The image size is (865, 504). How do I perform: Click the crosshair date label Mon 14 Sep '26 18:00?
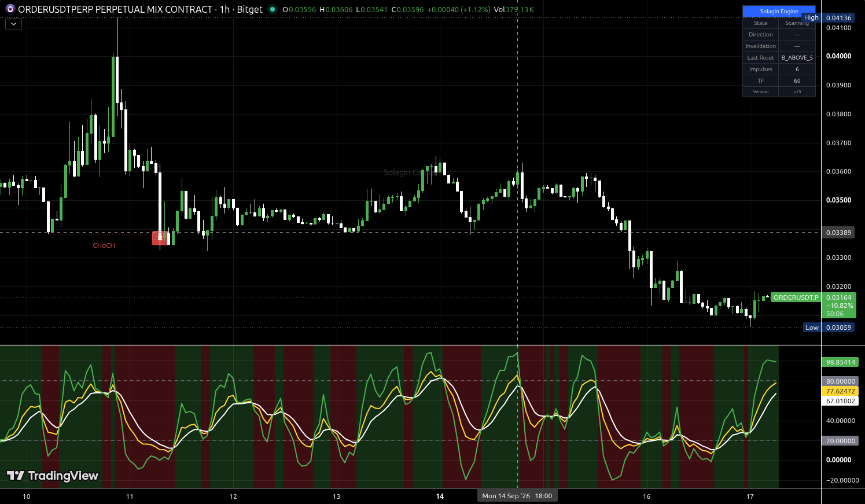click(517, 496)
